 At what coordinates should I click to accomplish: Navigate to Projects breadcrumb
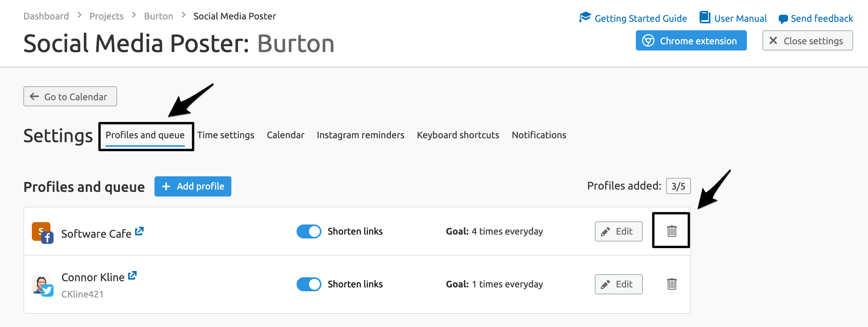tap(106, 16)
